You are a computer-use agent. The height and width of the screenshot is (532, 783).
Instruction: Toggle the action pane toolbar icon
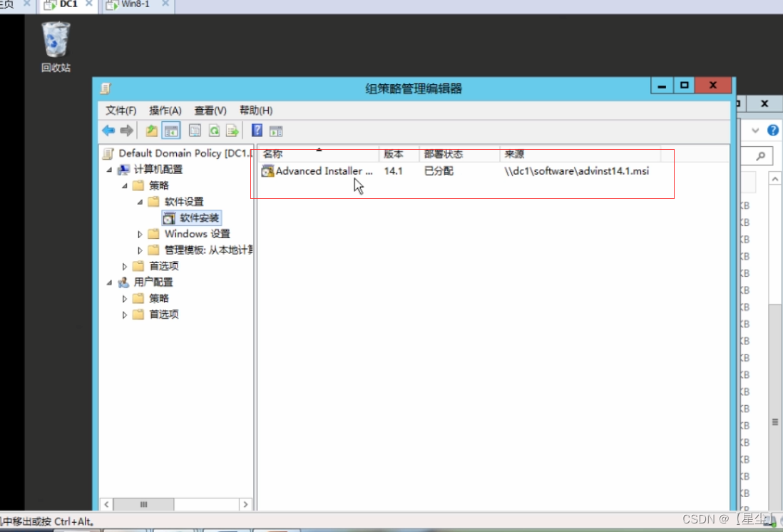click(x=276, y=131)
